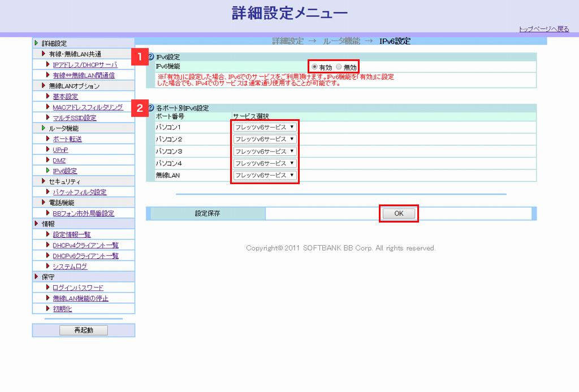This screenshot has height=392, width=579.
Task: Open service dropdown for パソコン4
Action: pos(265,163)
